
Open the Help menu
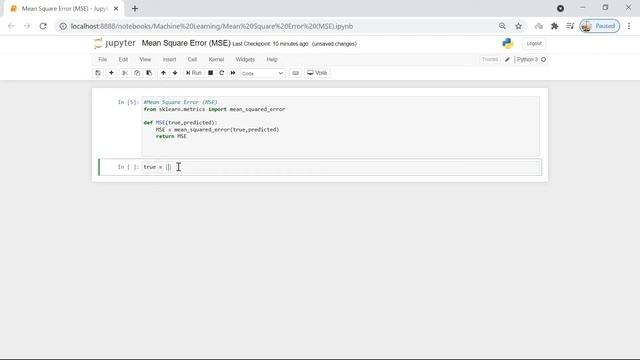pyautogui.click(x=272, y=60)
